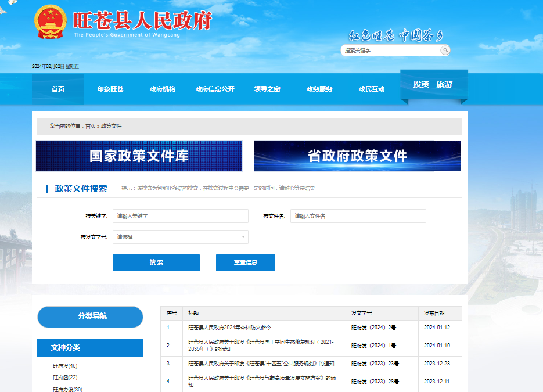Viewport: 543px width, 392px height.
Task: Focus the 按关键字 keyword input field
Action: 181,216
